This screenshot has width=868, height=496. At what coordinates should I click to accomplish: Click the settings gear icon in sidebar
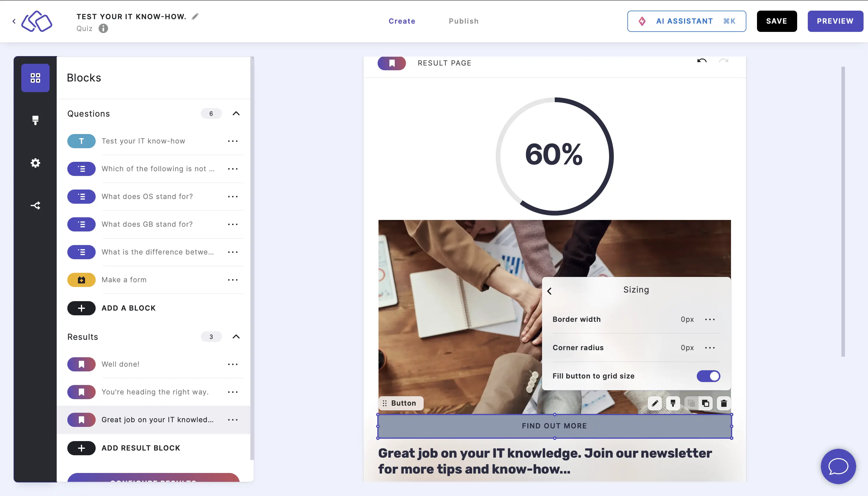[35, 163]
